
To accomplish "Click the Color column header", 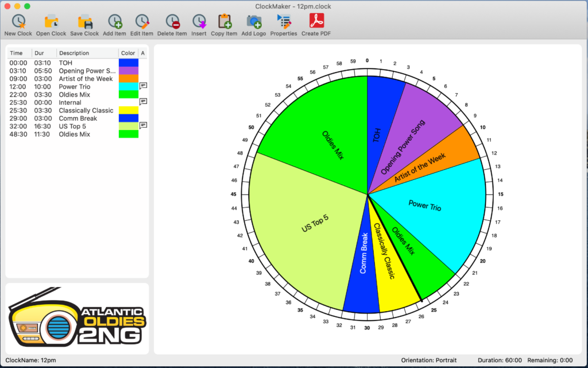I will [x=128, y=53].
